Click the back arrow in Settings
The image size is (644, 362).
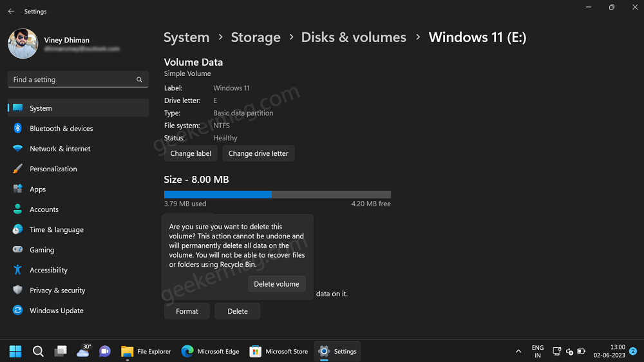pyautogui.click(x=11, y=12)
